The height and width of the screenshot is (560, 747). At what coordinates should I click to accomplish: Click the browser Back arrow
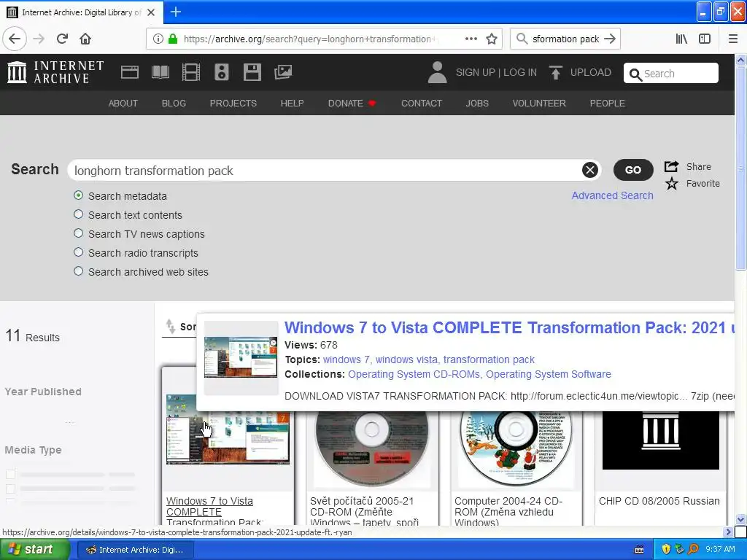click(15, 39)
